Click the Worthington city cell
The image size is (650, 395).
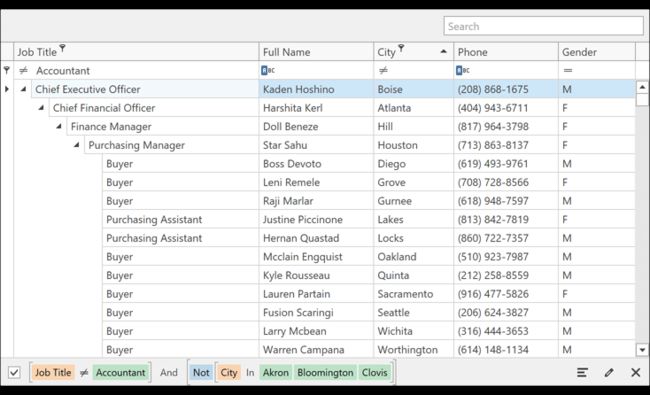(414, 349)
